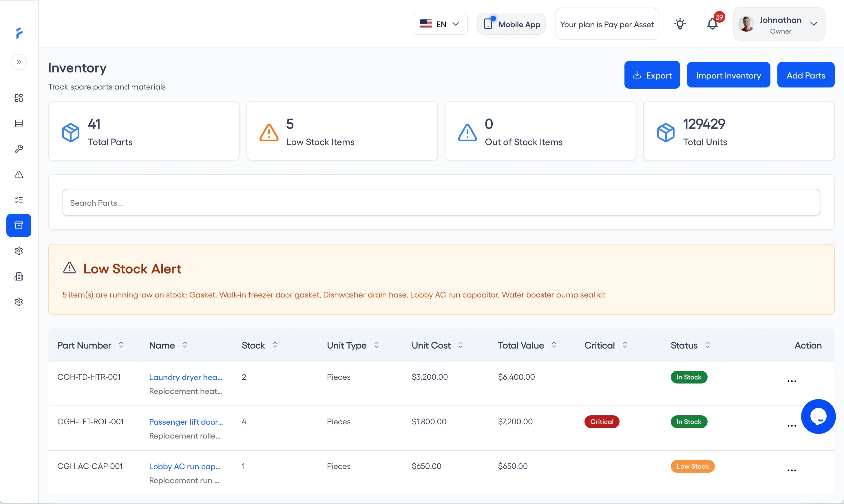Open action menu for CGH-LFT-ROL-001 row

point(792,426)
